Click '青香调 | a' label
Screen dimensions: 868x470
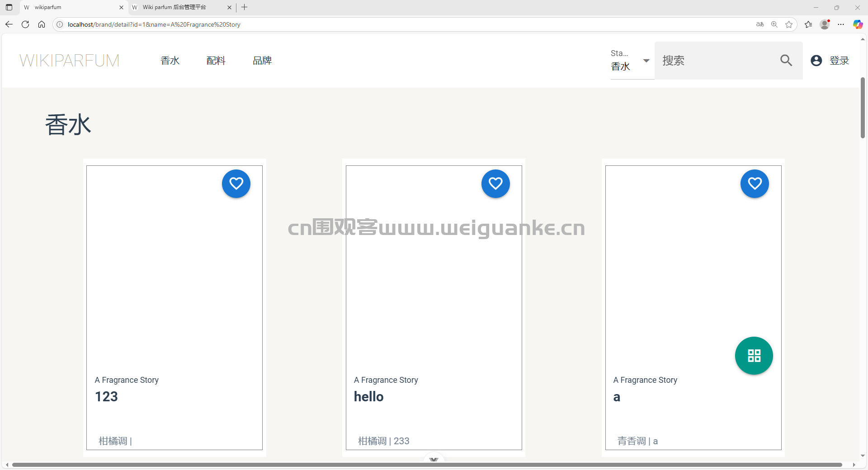[637, 441]
